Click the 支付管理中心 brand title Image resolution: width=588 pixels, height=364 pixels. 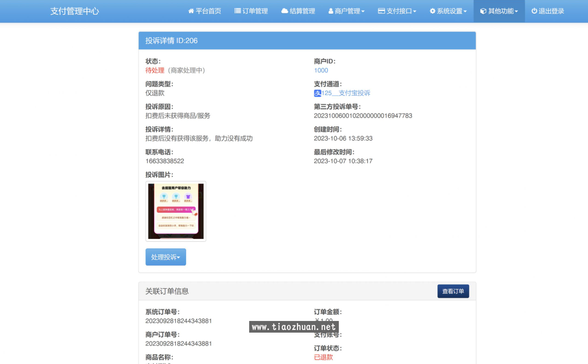[x=74, y=11]
